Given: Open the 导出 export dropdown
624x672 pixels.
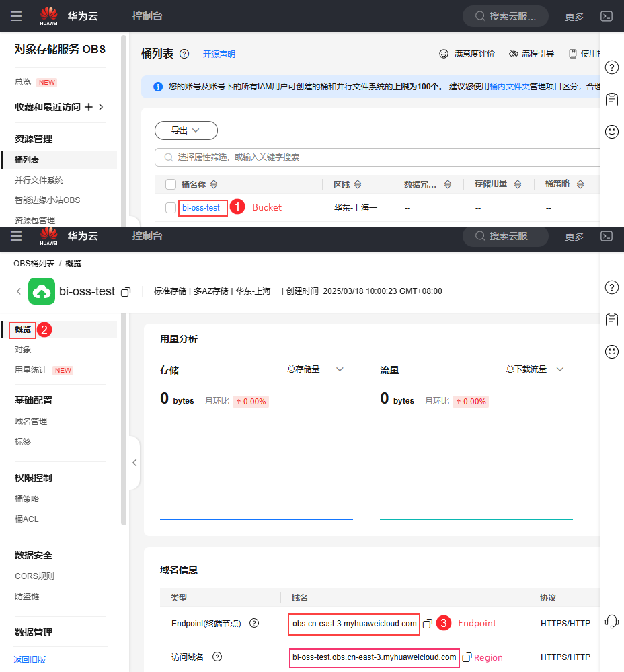Looking at the screenshot, I should click(186, 130).
